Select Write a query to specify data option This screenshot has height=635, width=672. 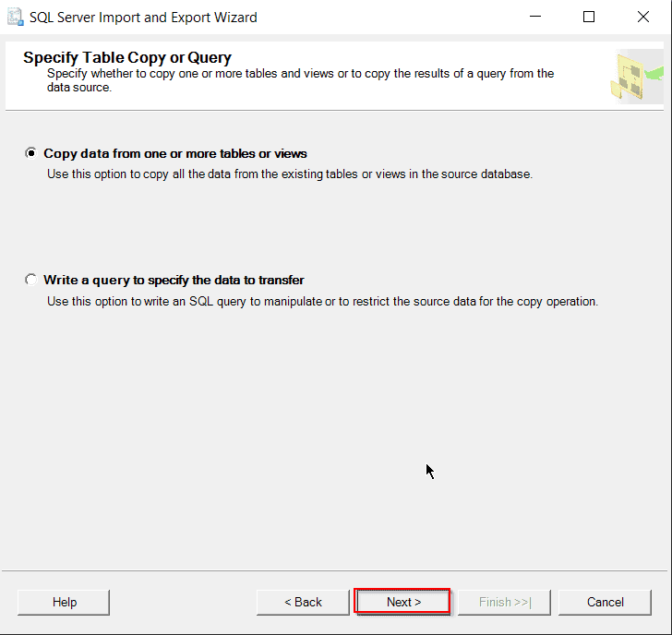click(30, 280)
